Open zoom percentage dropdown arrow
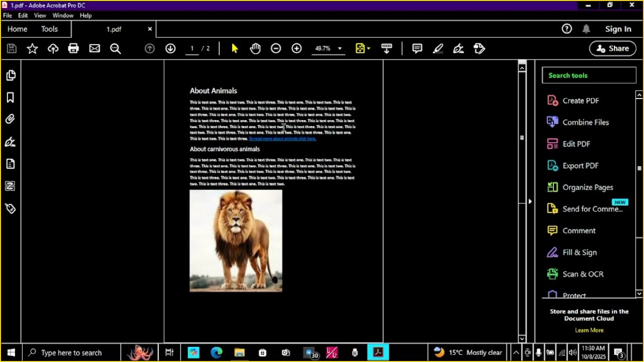Viewport: 644px width, 362px height. coord(340,49)
